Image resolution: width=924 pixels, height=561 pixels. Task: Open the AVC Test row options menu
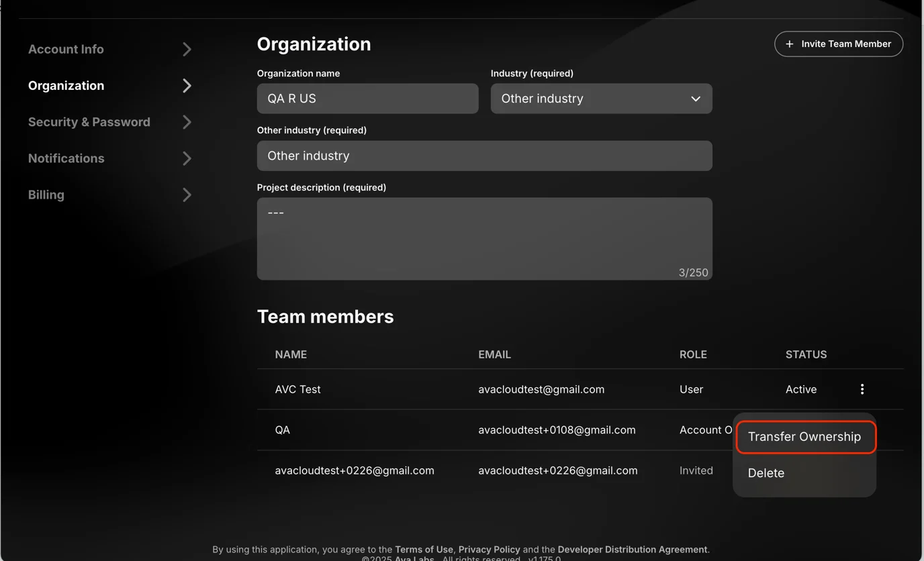(862, 389)
